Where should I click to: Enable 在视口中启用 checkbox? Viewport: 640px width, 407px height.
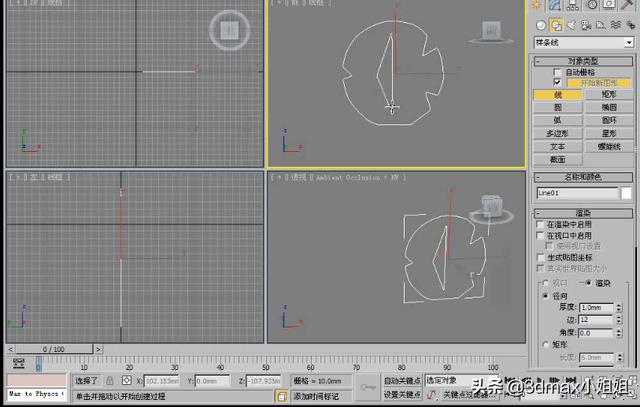pos(540,236)
